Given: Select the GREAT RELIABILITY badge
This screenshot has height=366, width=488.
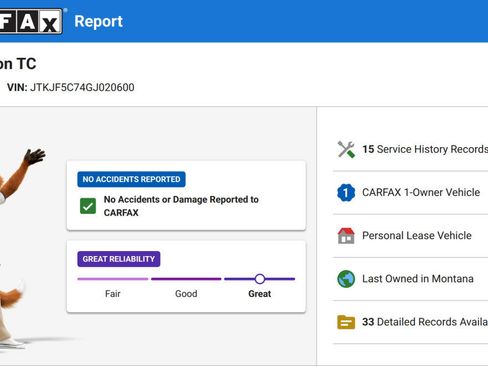Looking at the screenshot, I should [119, 259].
